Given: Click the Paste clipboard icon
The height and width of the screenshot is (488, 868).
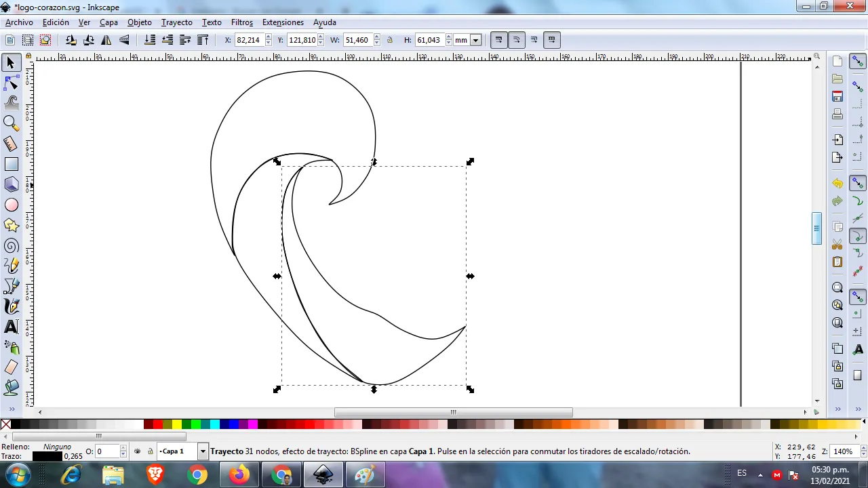Looking at the screenshot, I should tap(837, 262).
